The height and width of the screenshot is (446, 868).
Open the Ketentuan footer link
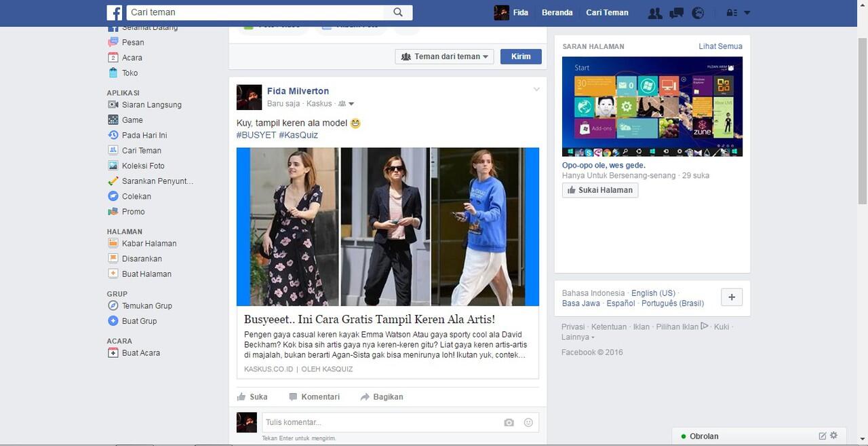pos(609,327)
